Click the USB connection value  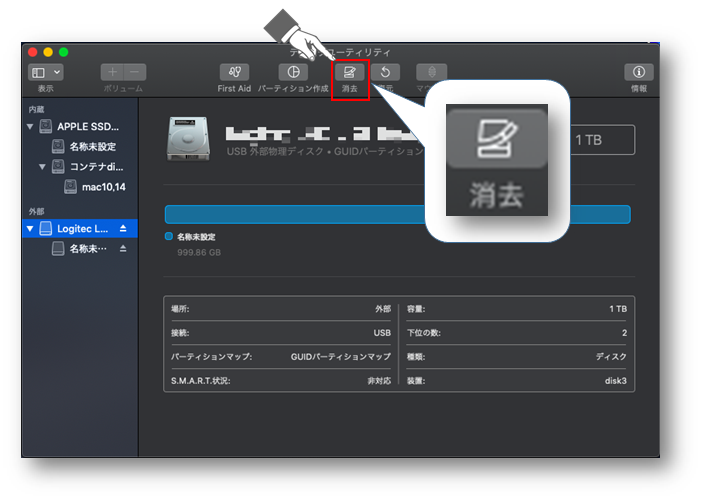pyautogui.click(x=382, y=333)
